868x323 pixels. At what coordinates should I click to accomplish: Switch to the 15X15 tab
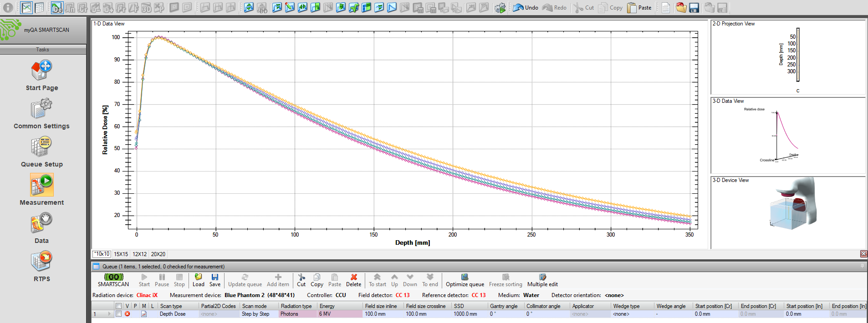(x=121, y=254)
